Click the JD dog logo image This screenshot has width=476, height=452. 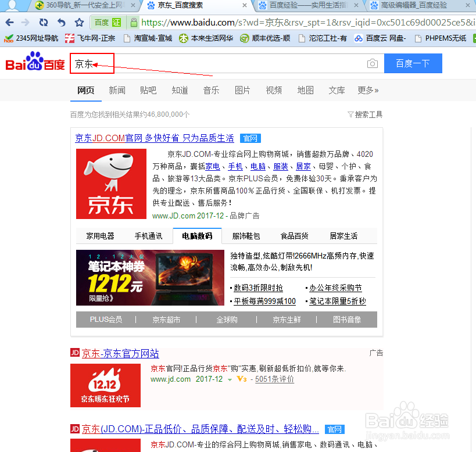(111, 184)
